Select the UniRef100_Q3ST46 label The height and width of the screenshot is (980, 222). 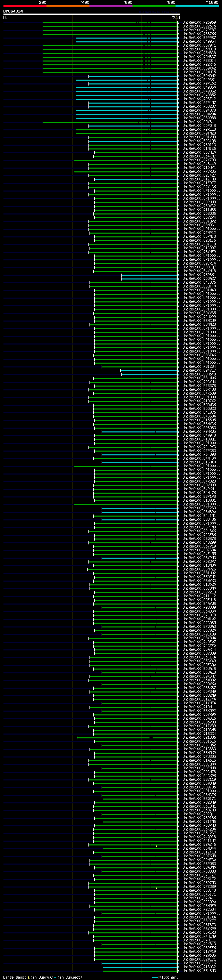click(x=199, y=355)
